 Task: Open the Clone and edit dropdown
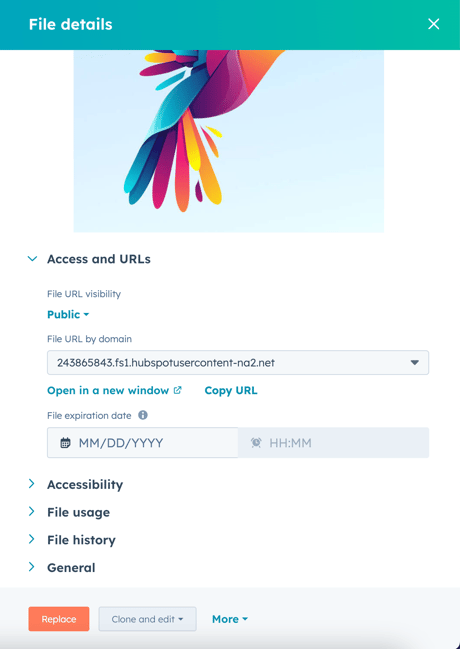click(x=147, y=619)
